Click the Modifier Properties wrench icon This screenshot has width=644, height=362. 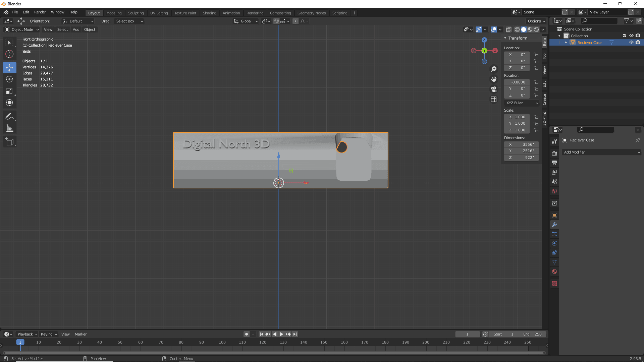click(x=554, y=225)
